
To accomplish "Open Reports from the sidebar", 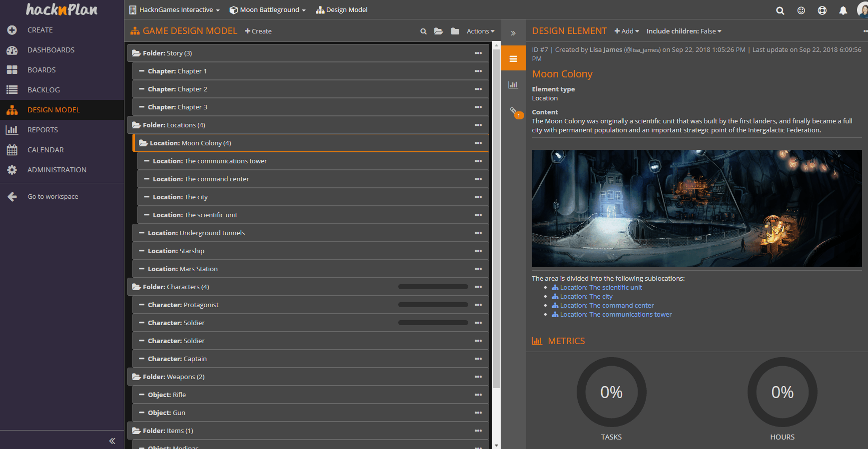I will [42, 130].
